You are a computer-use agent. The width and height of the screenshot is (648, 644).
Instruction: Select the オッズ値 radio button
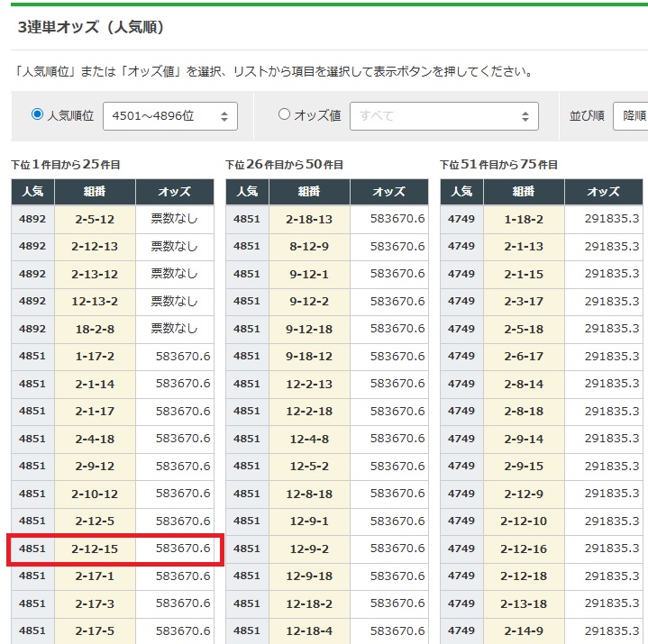pyautogui.click(x=285, y=114)
